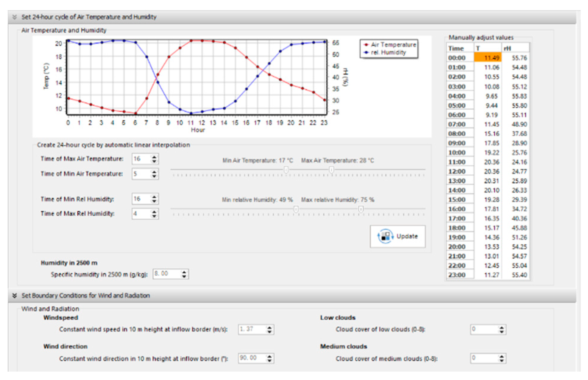Increase low clouds cover stepper
Viewport: 588px width, 380px height.
[502, 327]
